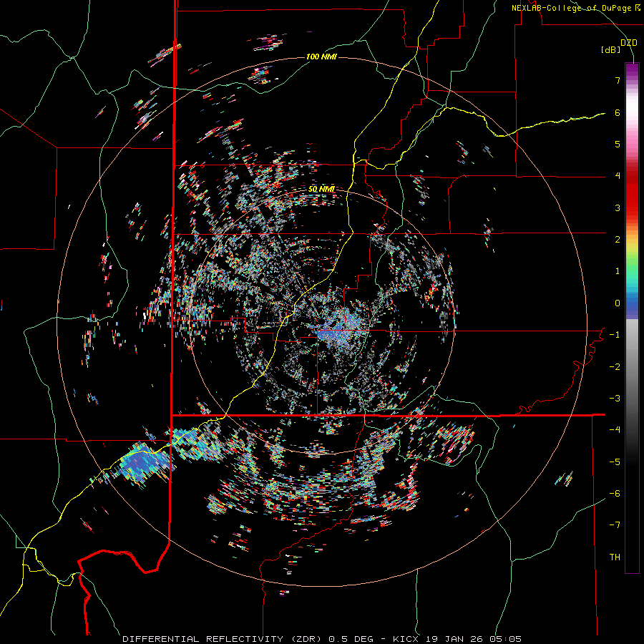Click the 5 dB scale label
The height and width of the screenshot is (644, 644).
click(618, 144)
